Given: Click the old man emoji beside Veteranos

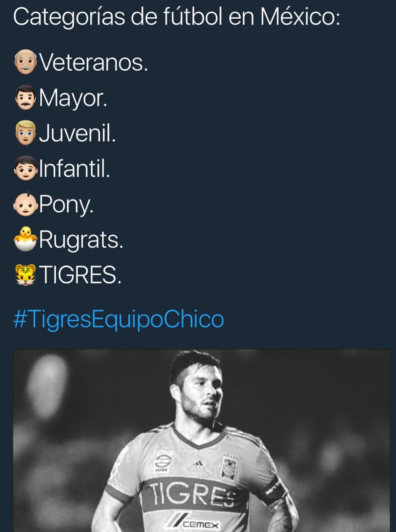Looking at the screenshot, I should coord(26,62).
